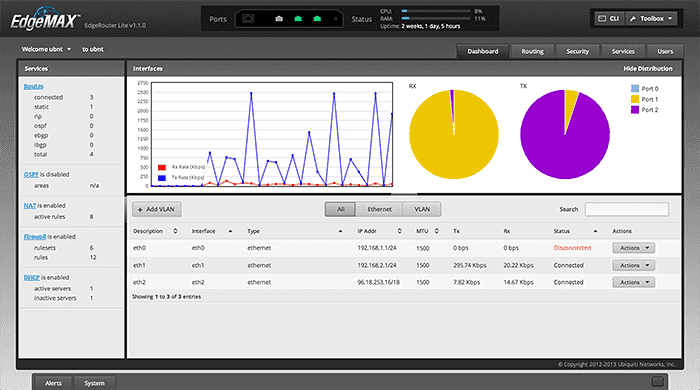The height and width of the screenshot is (390, 700).
Task: Sort table by IP Addr column
Action: coord(379,231)
